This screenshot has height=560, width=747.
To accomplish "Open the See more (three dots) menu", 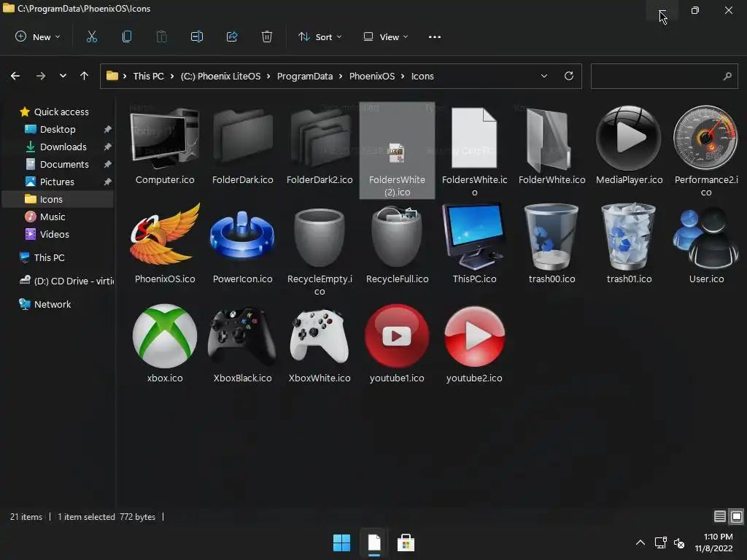I will tap(435, 36).
